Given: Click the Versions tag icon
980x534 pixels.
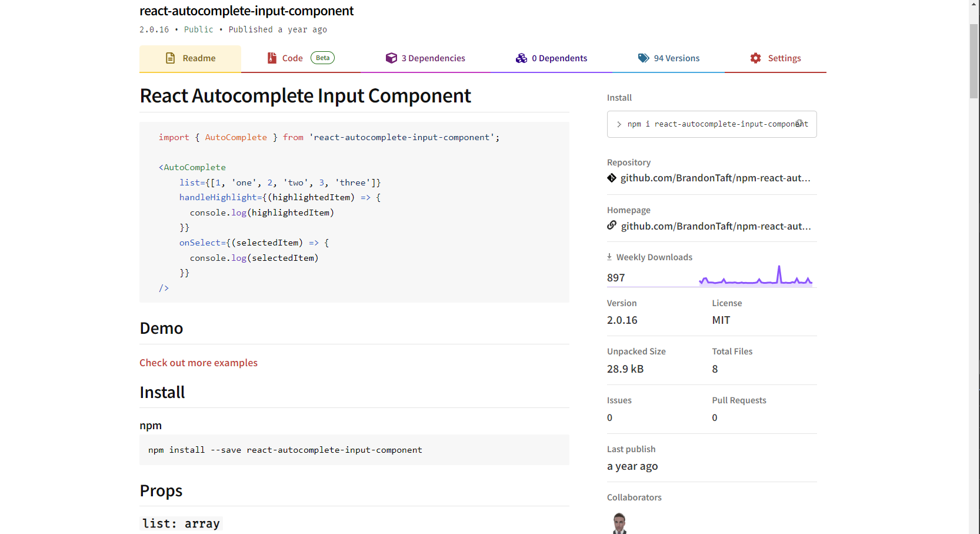Looking at the screenshot, I should 644,58.
